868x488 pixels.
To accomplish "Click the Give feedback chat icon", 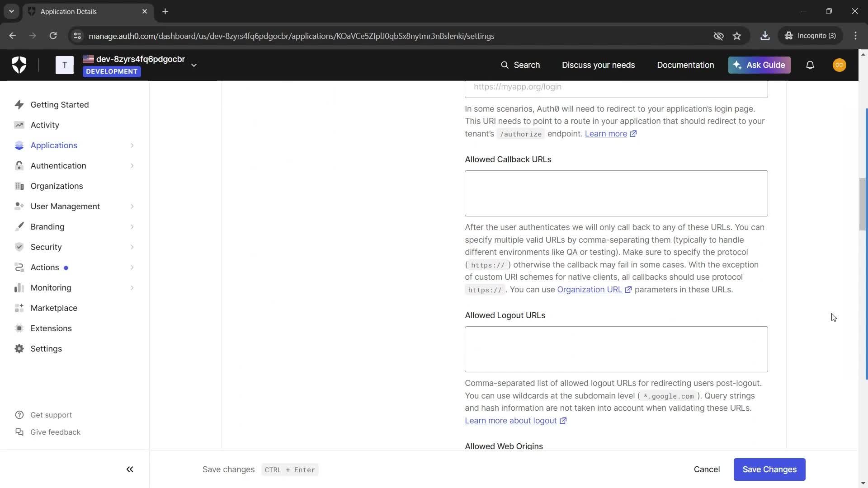I will click(19, 432).
